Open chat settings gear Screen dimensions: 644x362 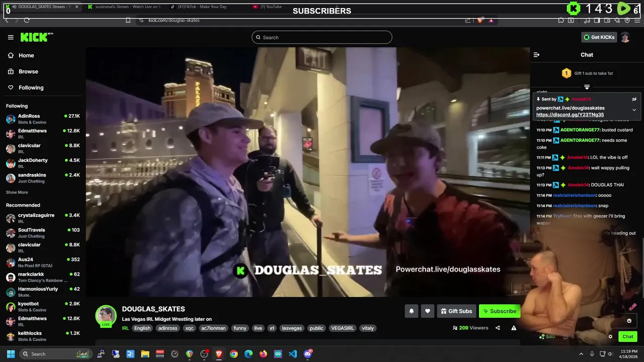click(610, 337)
